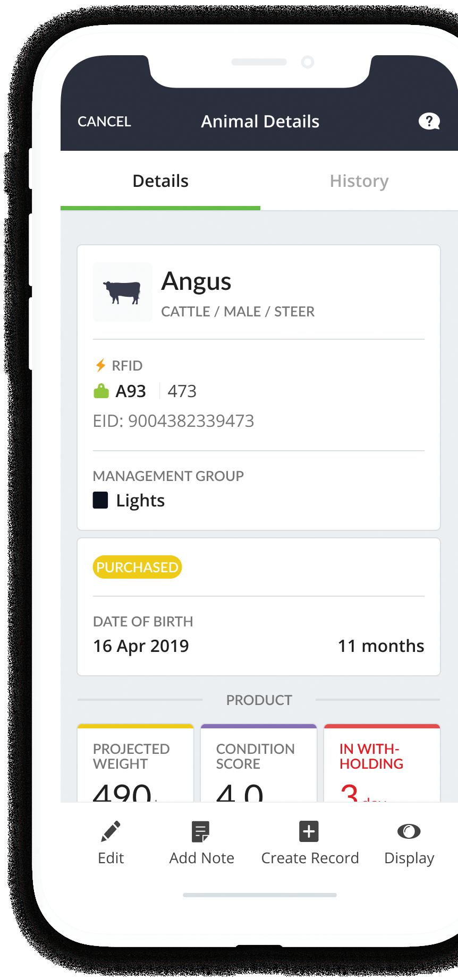Switch to the History tab

click(x=359, y=181)
